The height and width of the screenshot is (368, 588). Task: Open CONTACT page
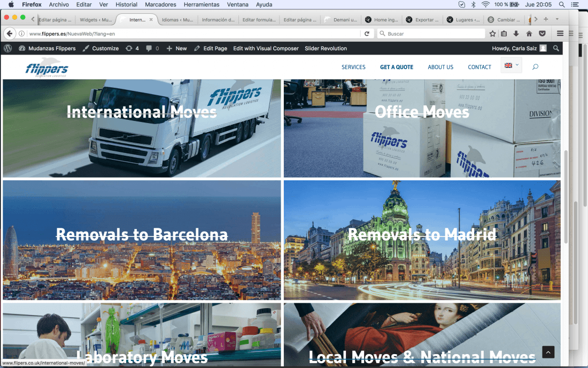(x=479, y=67)
